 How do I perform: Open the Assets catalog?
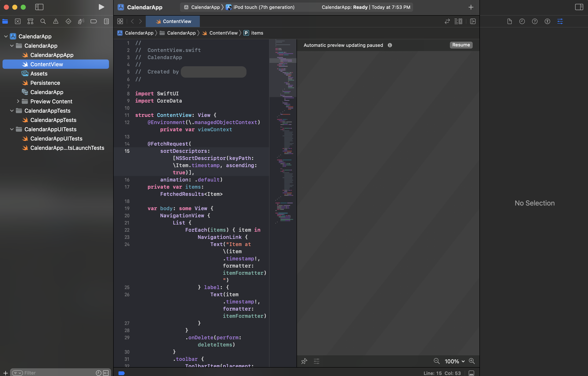(x=39, y=73)
